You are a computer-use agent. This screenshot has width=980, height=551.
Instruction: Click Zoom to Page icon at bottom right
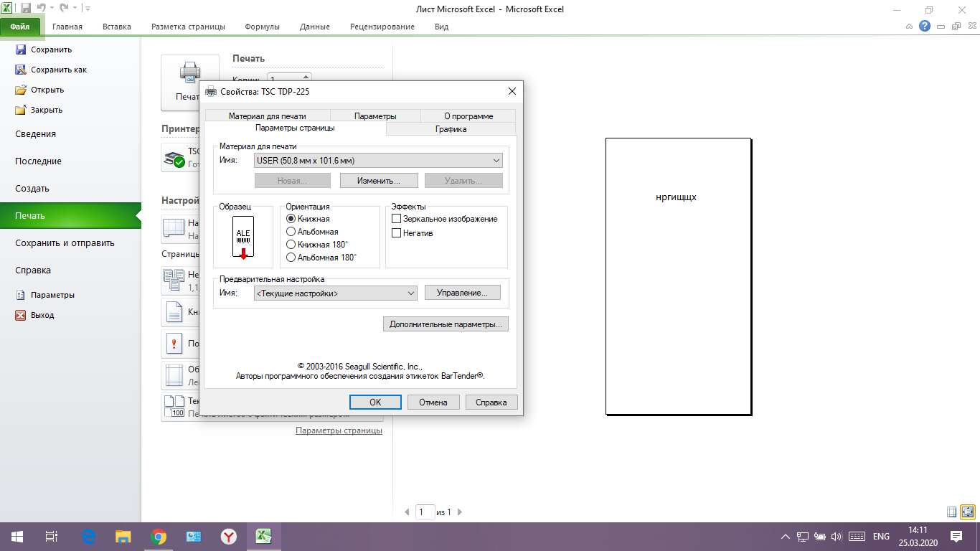968,512
